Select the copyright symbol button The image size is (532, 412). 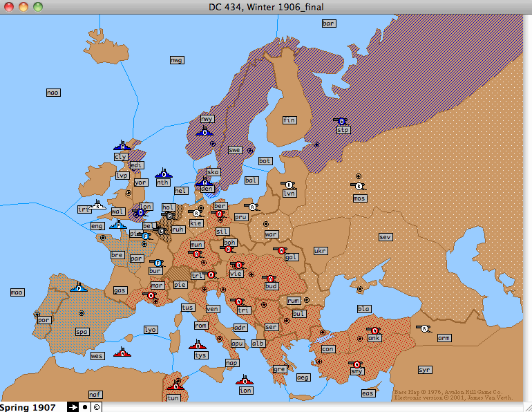97,407
